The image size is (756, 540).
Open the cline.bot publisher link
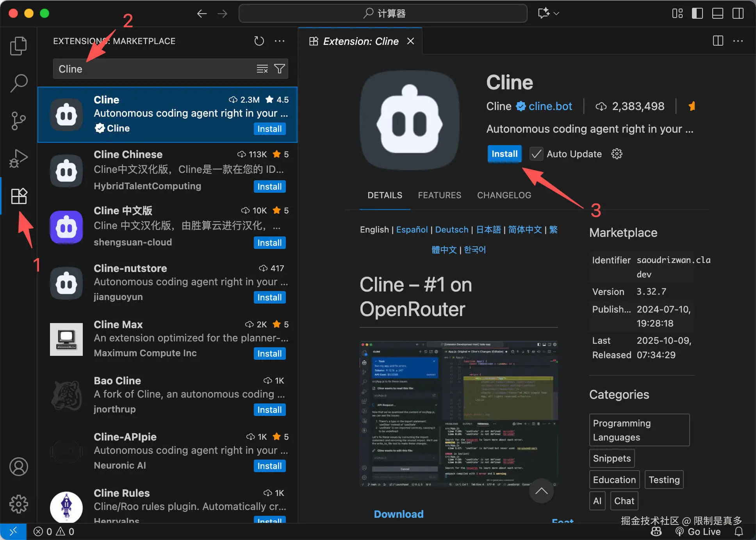tap(550, 106)
